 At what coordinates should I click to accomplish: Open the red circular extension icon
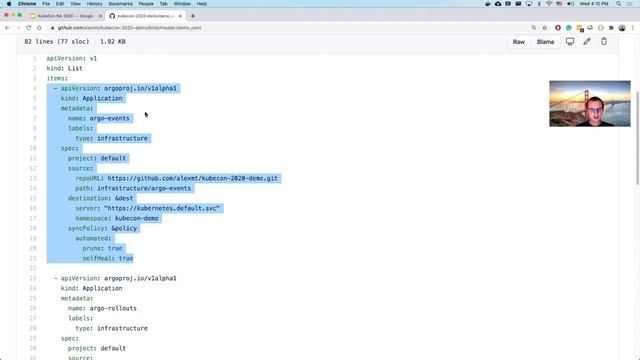click(x=558, y=28)
